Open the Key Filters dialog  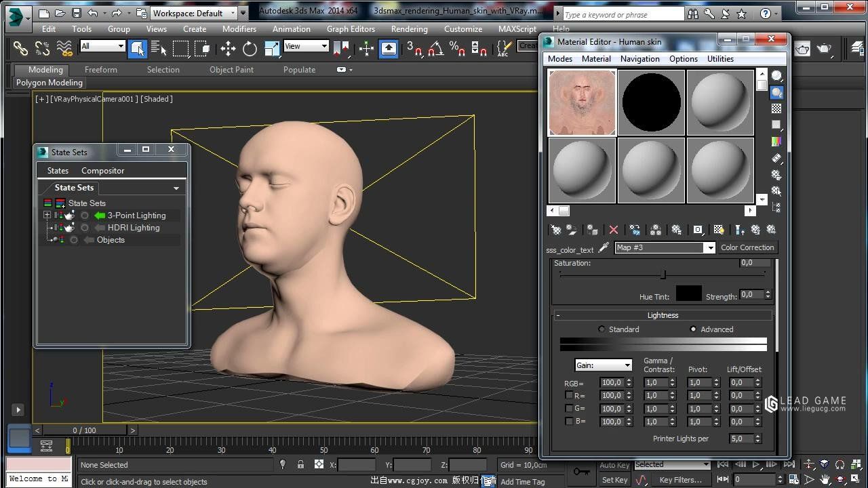point(681,480)
